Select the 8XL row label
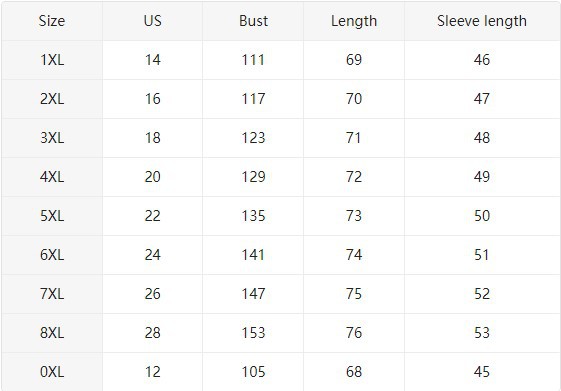Screen dimensions: 561x391 (52, 333)
